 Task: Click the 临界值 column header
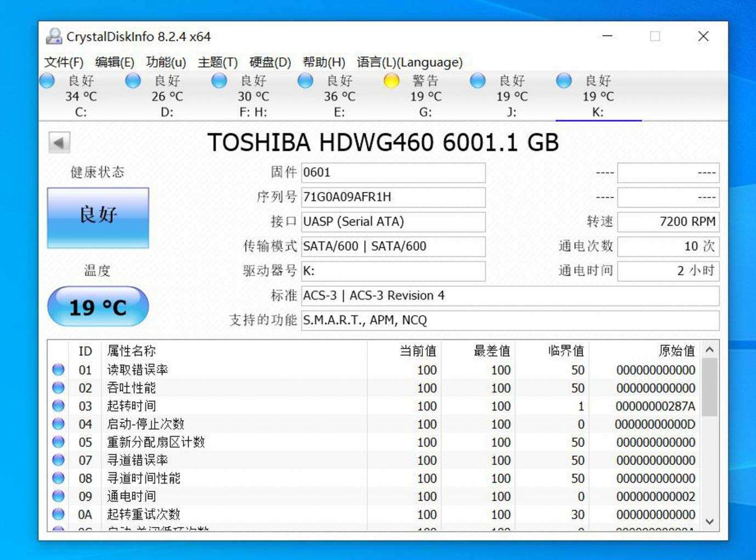566,351
